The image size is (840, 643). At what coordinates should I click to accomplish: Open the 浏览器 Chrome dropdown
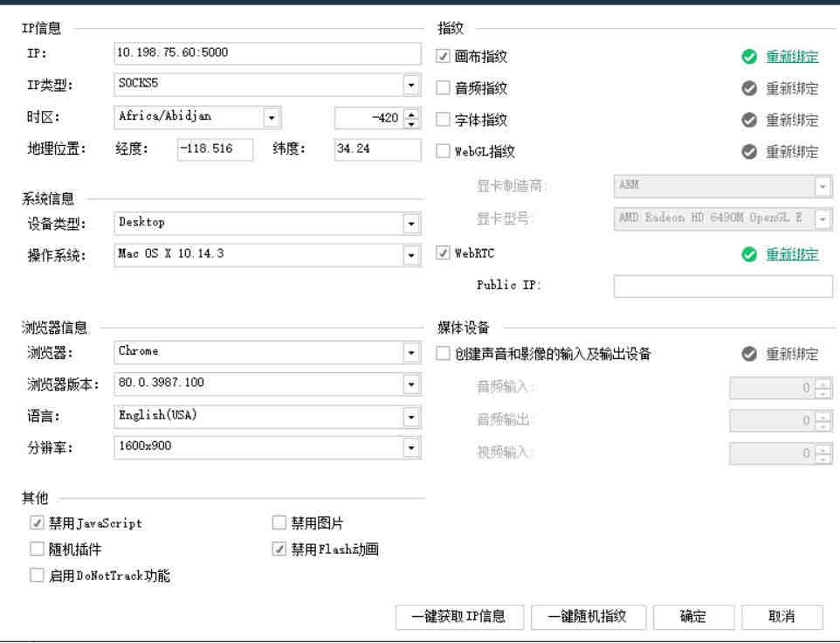(x=411, y=353)
